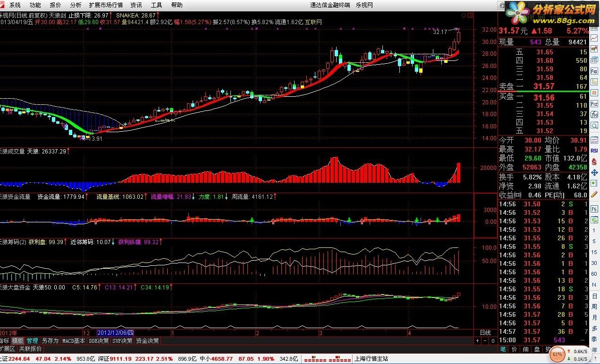Open the F10 company info icon

point(594,71)
